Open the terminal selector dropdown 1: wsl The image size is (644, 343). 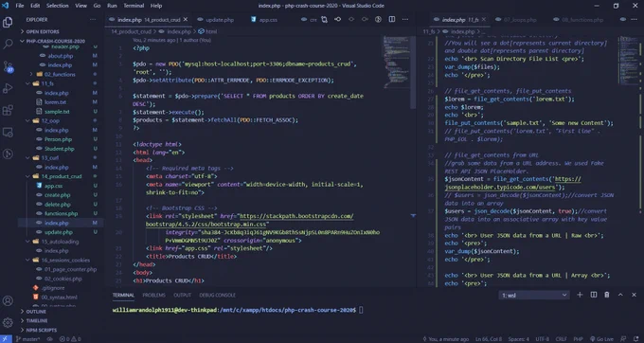[534, 295]
